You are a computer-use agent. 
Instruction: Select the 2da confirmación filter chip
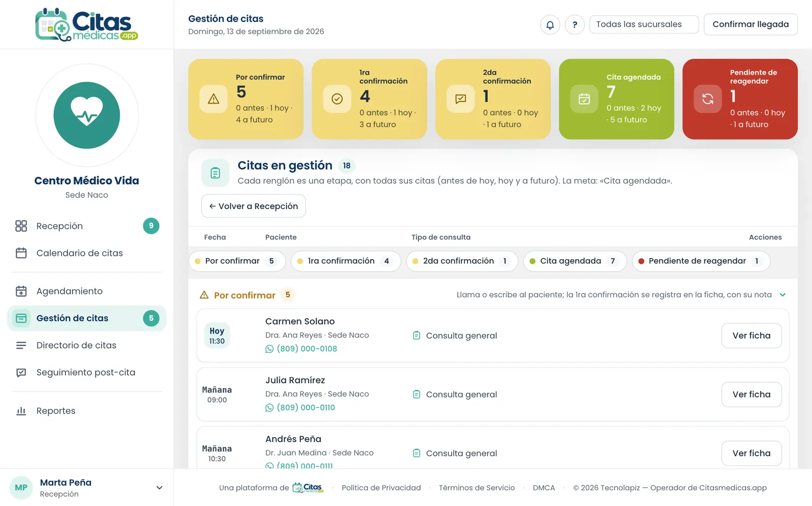tap(462, 261)
